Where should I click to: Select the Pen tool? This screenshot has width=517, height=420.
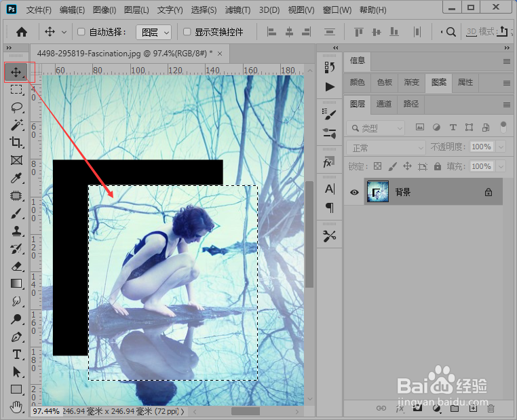tap(16, 337)
